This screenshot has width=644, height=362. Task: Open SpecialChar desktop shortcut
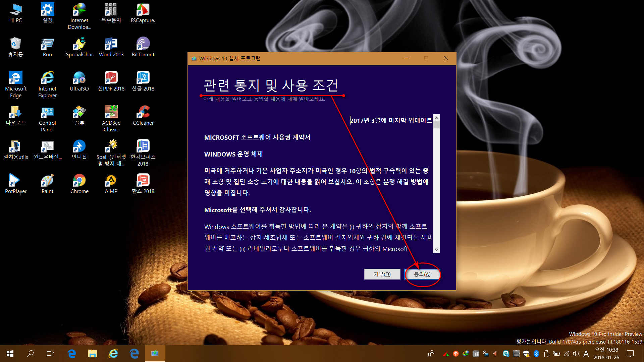79,47
